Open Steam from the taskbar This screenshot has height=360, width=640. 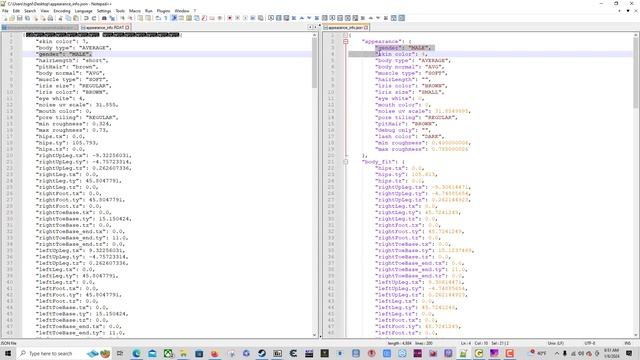(x=262, y=353)
